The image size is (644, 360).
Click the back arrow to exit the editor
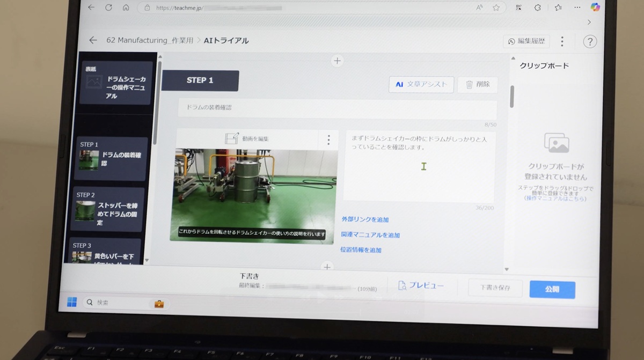click(x=92, y=40)
